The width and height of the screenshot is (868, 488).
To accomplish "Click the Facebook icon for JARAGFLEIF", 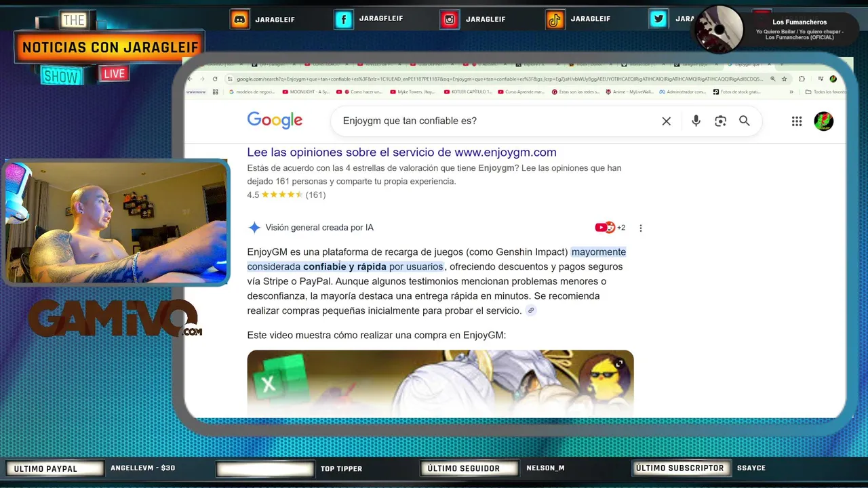I will 344,20.
